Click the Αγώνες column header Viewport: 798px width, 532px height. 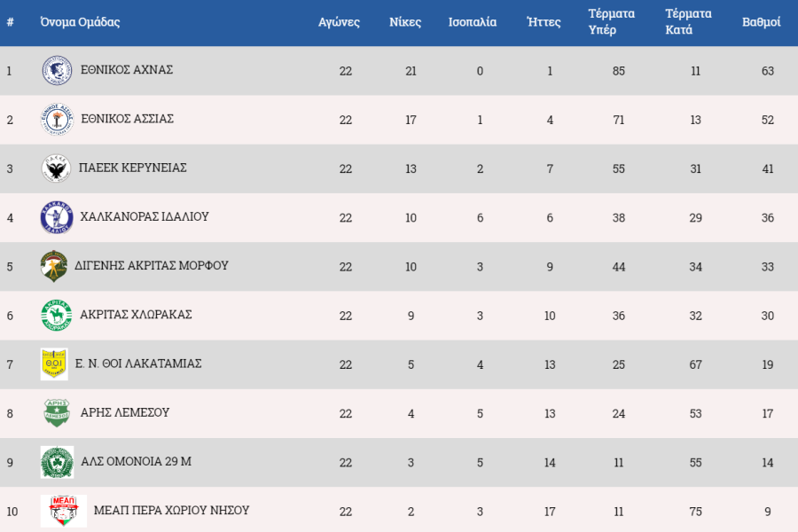pyautogui.click(x=339, y=22)
